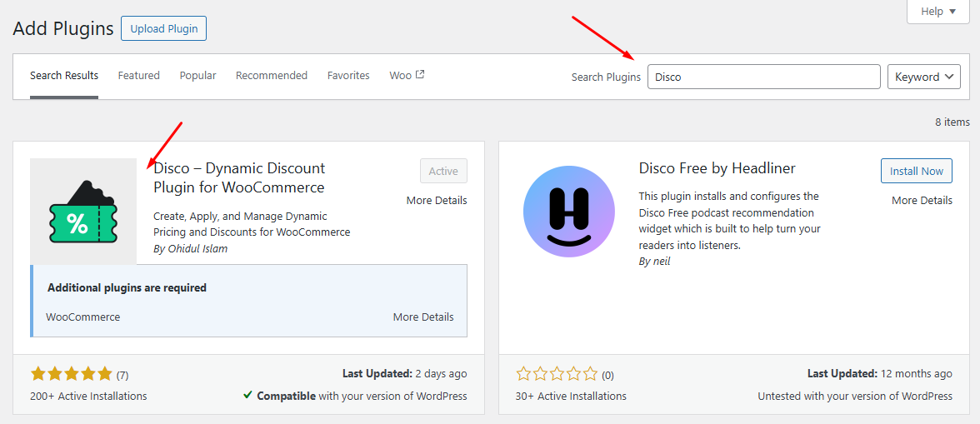This screenshot has width=980, height=424.
Task: Click the Upload Plugin button
Action: coord(163,28)
